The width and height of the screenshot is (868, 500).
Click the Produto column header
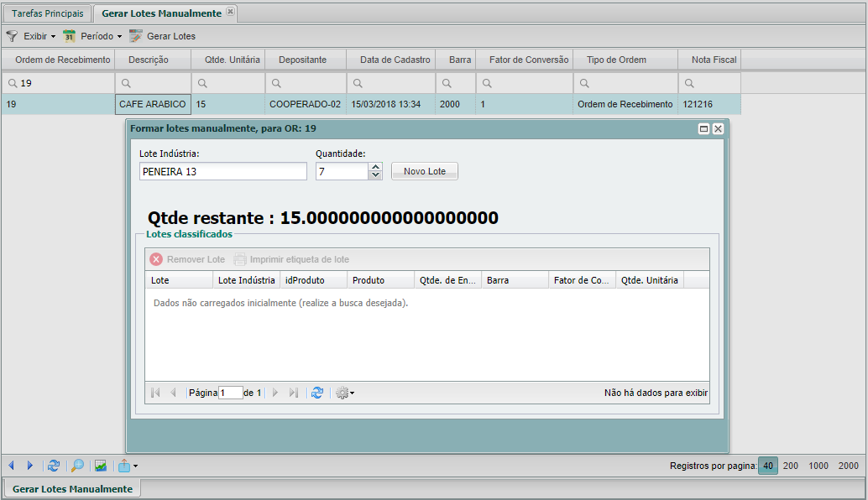[380, 280]
